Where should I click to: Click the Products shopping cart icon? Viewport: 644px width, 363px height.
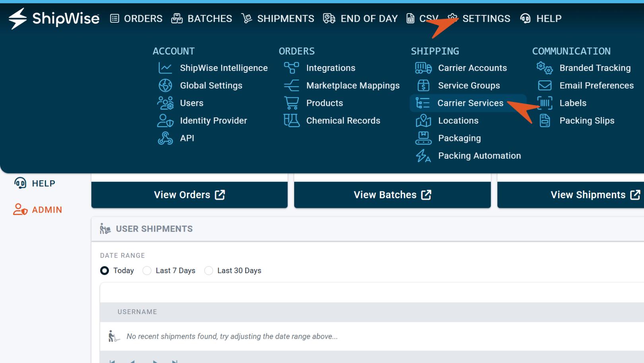point(291,103)
